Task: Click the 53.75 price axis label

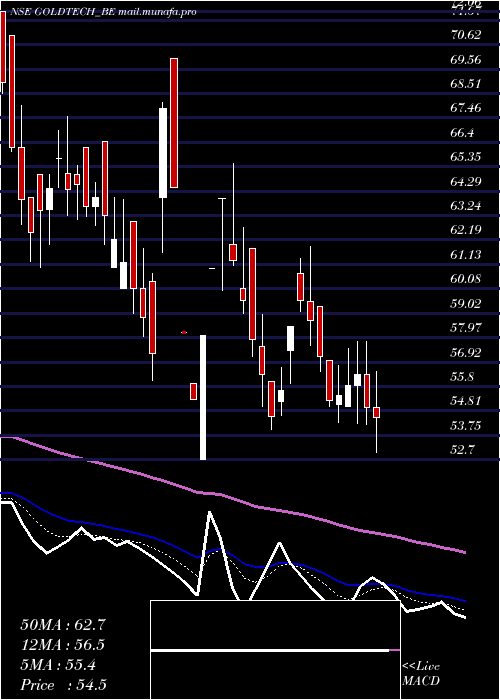Action: coord(467,426)
